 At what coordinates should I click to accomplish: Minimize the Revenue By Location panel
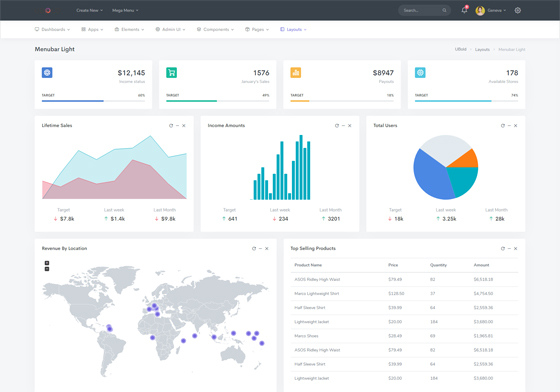[260, 248]
